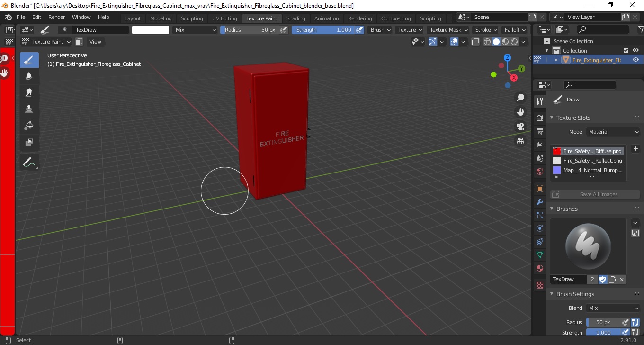Open the Object Data properties tab
Screen dimensions: 644x345
539,255
